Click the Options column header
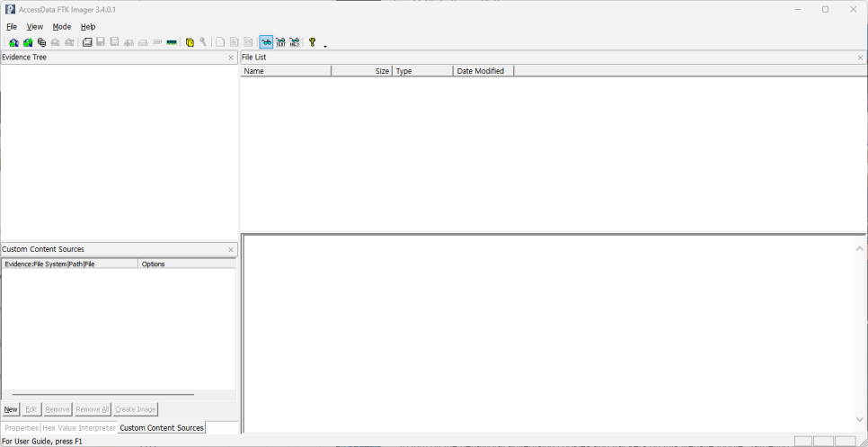Image resolution: width=868 pixels, height=447 pixels. (187, 264)
